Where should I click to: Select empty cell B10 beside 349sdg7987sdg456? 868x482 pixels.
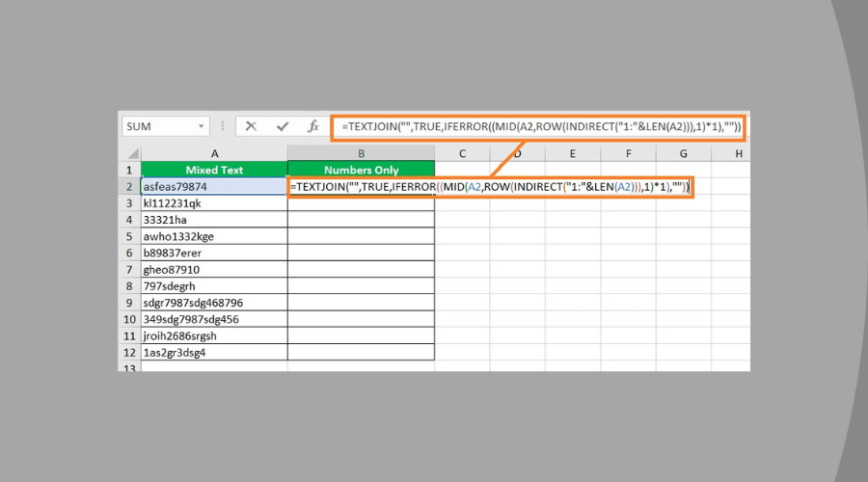point(361,319)
